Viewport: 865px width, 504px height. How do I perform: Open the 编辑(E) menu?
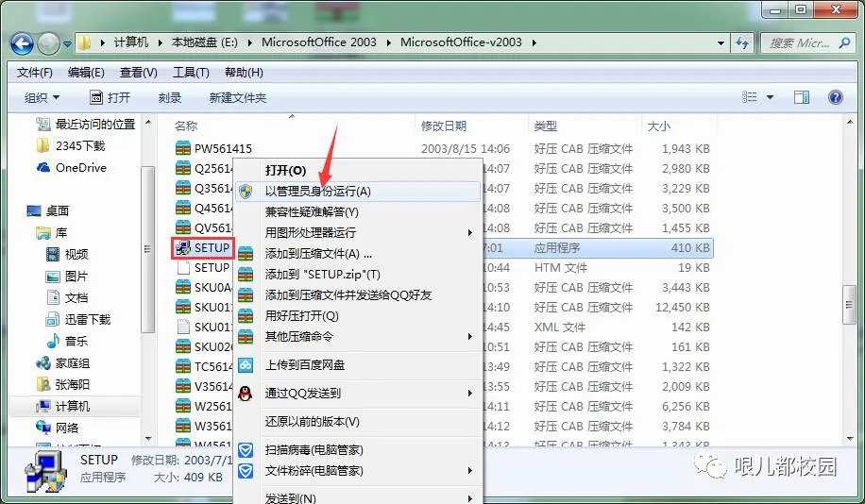pyautogui.click(x=86, y=73)
